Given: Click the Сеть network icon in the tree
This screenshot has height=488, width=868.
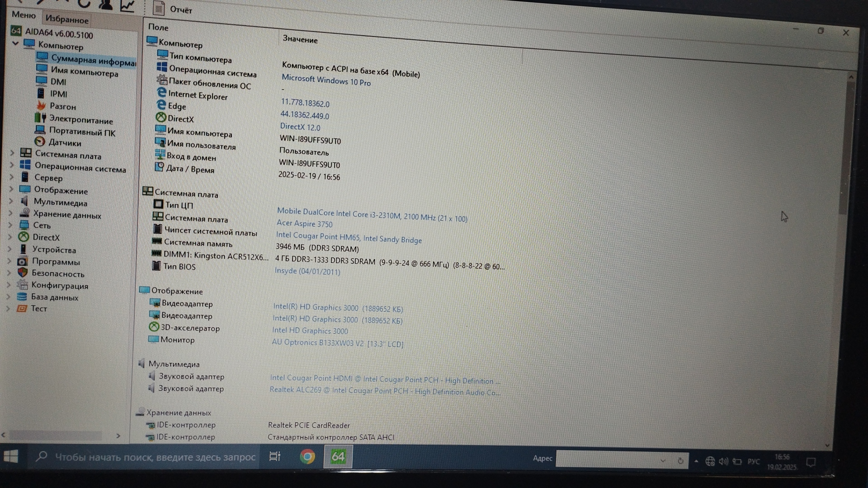Looking at the screenshot, I should [x=24, y=224].
